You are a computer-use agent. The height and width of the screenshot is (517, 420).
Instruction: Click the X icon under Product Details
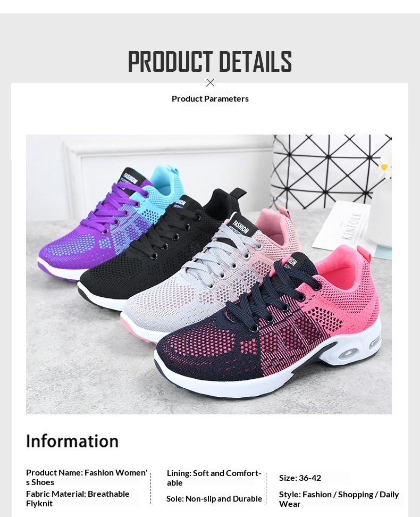(210, 83)
